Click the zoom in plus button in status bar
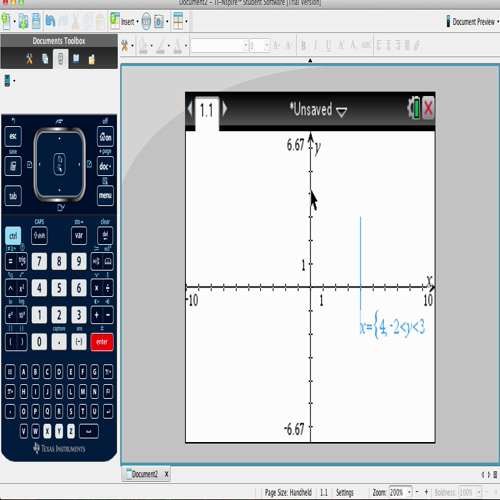Screen dimensions: 500x500 point(426,492)
